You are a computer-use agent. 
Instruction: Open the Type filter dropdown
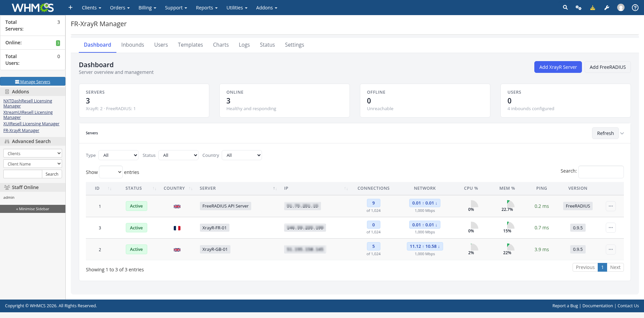118,155
